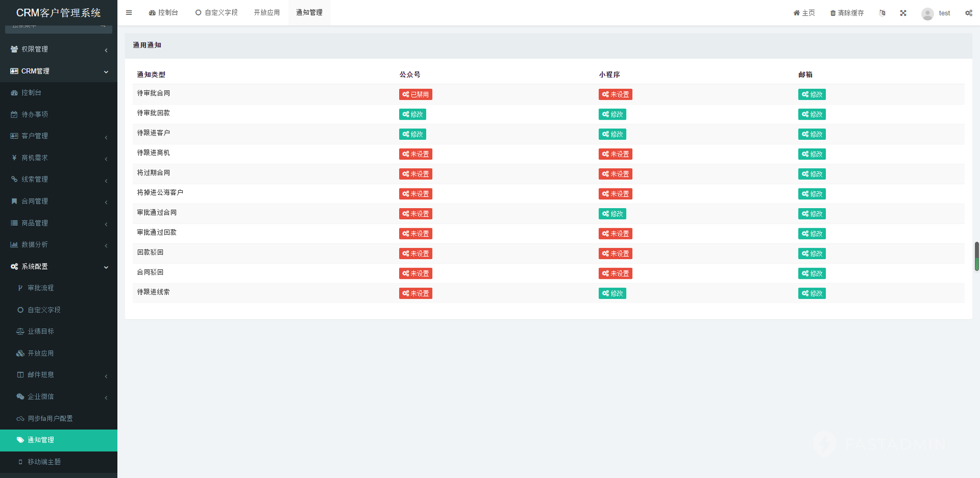Switch to the 自定义字段 tab

click(x=216, y=13)
